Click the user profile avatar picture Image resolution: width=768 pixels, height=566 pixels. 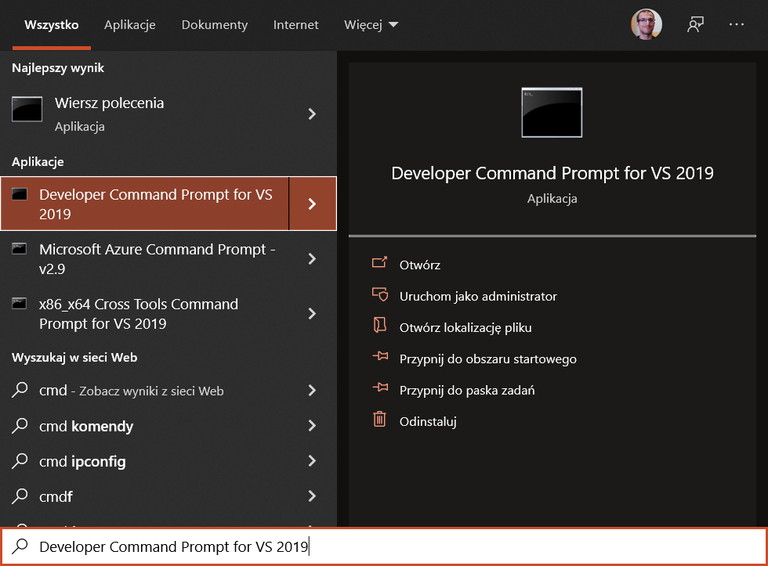click(x=646, y=25)
